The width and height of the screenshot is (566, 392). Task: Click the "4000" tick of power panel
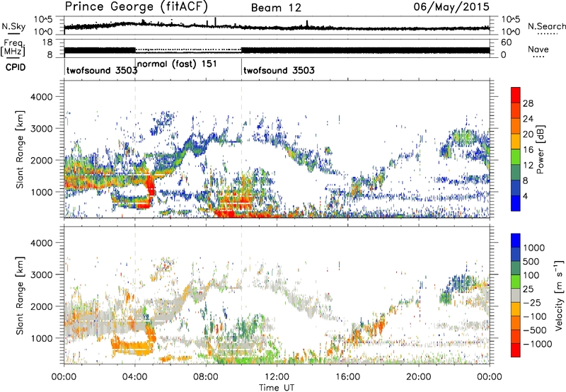(41, 97)
